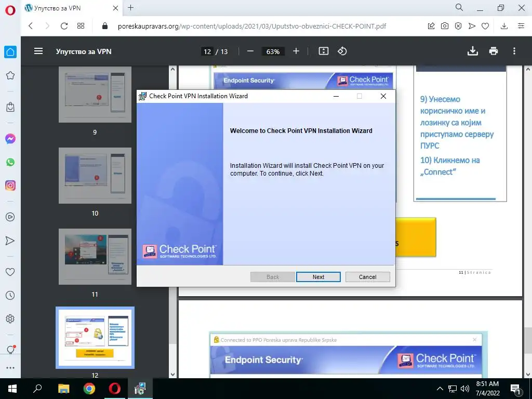
Task: Take a snapshot with camera icon
Action: 445,26
